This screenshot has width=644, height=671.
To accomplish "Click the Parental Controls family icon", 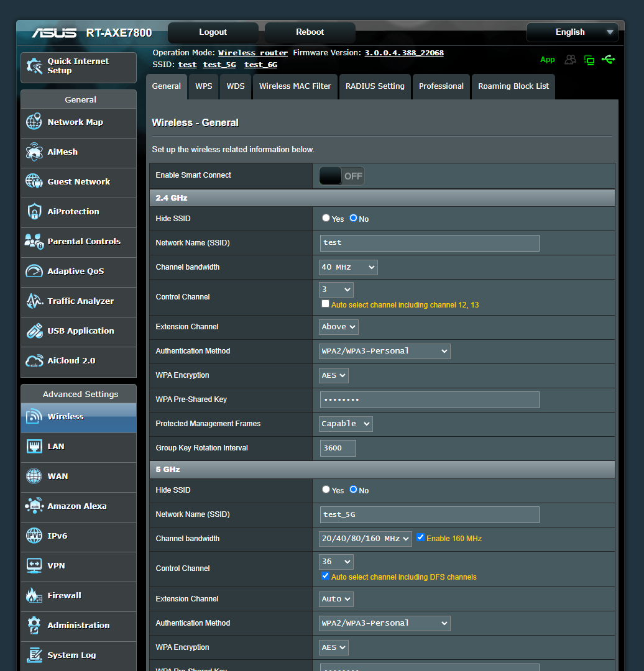I will point(34,241).
